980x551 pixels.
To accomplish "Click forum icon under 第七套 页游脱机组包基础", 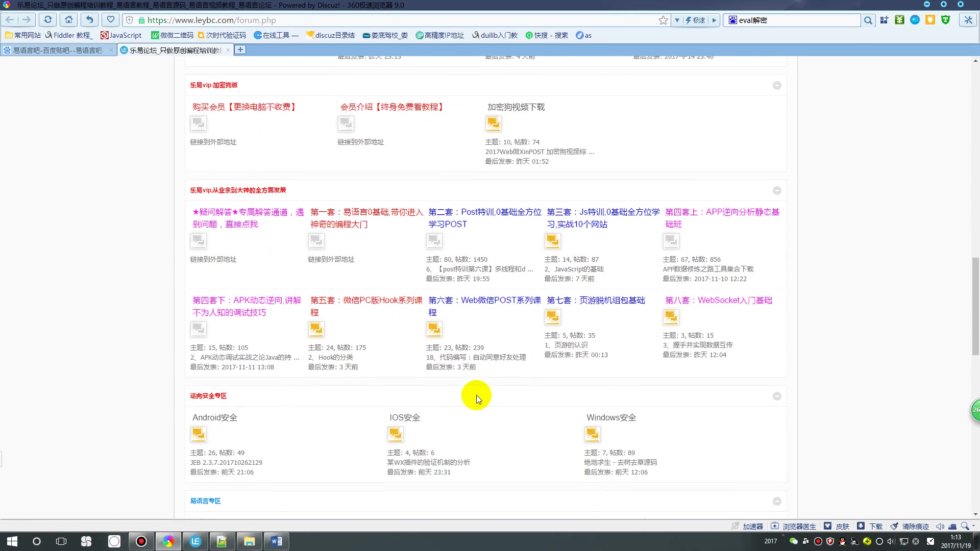I will pos(552,317).
